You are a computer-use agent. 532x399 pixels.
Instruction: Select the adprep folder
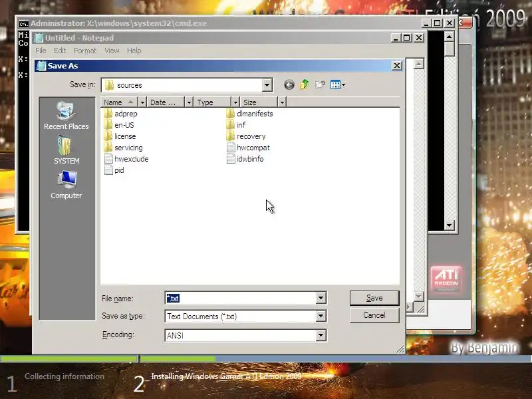click(x=121, y=114)
